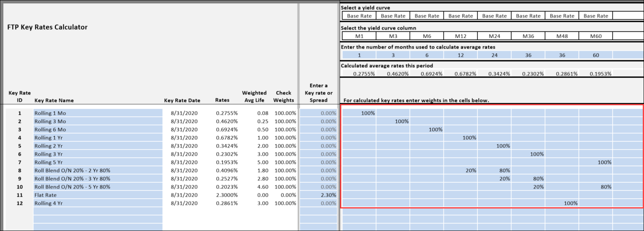Click the 100% weight cell in Rolling 6 Mo row
This screenshot has width=644, height=231.
(x=427, y=129)
